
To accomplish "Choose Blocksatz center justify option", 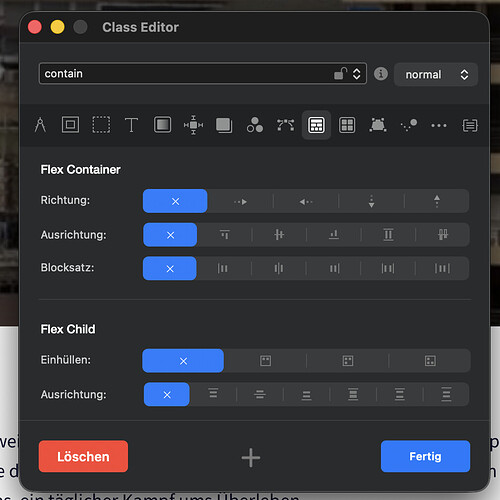I will [278, 268].
